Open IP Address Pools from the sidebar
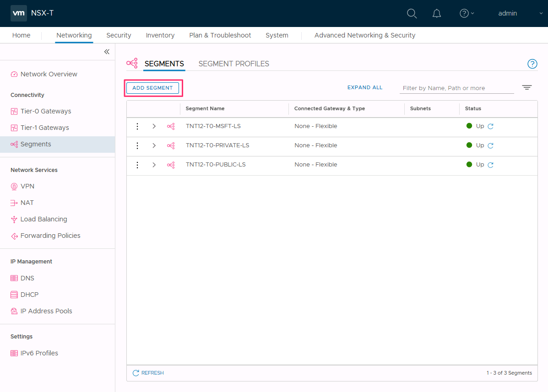548x392 pixels. 46,311
